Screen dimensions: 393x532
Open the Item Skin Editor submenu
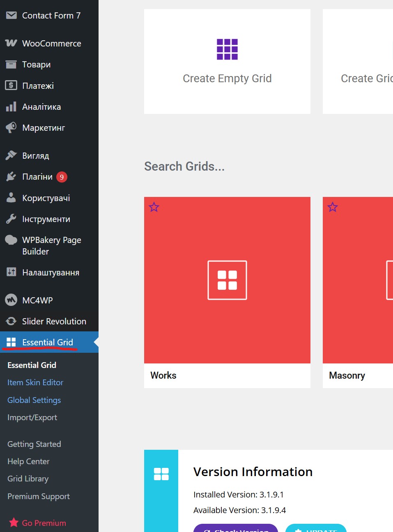[35, 382]
